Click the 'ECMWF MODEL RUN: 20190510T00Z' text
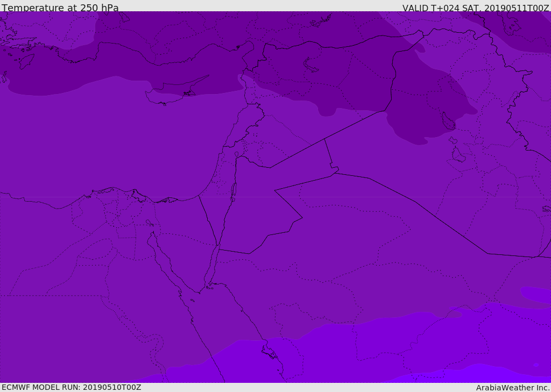 click(72, 387)
